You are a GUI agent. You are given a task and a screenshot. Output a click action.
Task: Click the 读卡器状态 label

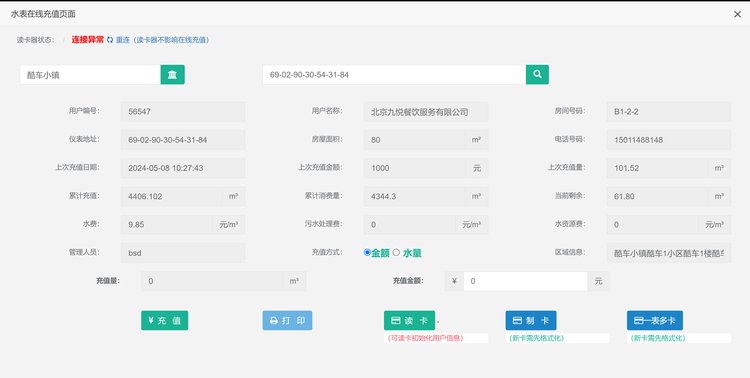(x=35, y=40)
